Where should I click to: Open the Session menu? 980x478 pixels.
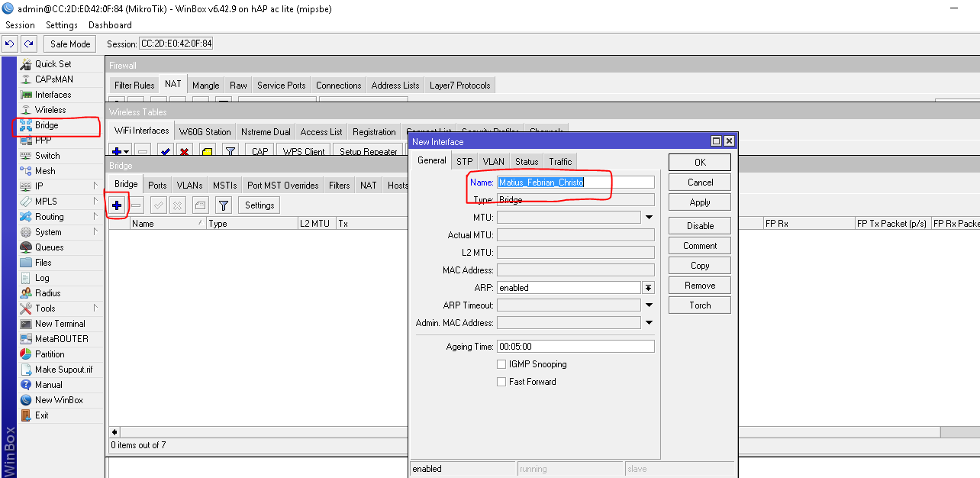21,25
